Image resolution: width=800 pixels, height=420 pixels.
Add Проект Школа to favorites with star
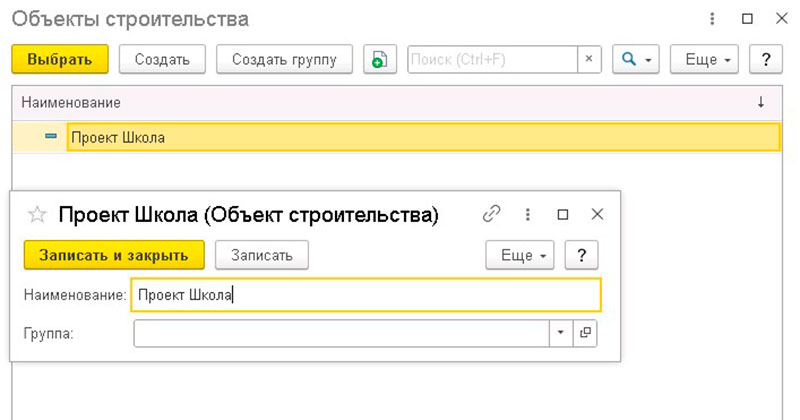[x=37, y=214]
